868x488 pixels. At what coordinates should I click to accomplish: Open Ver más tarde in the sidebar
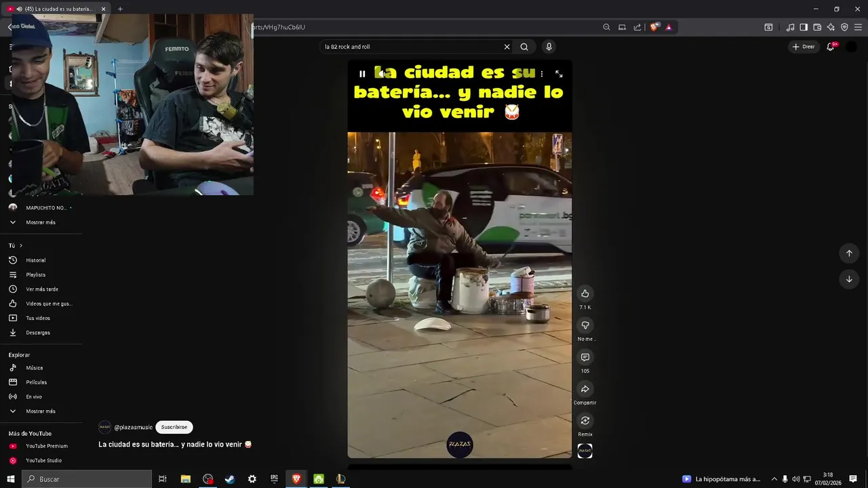tap(41, 289)
